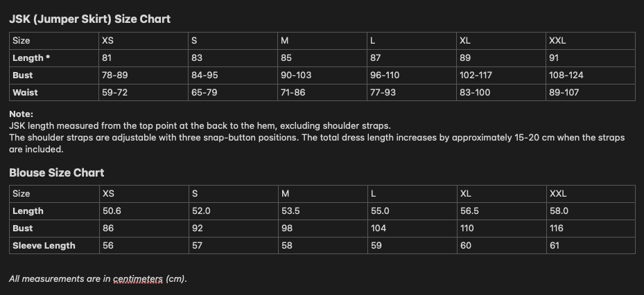Click the sleeve length cell 56
Image resolution: width=644 pixels, height=295 pixels.
(107, 245)
